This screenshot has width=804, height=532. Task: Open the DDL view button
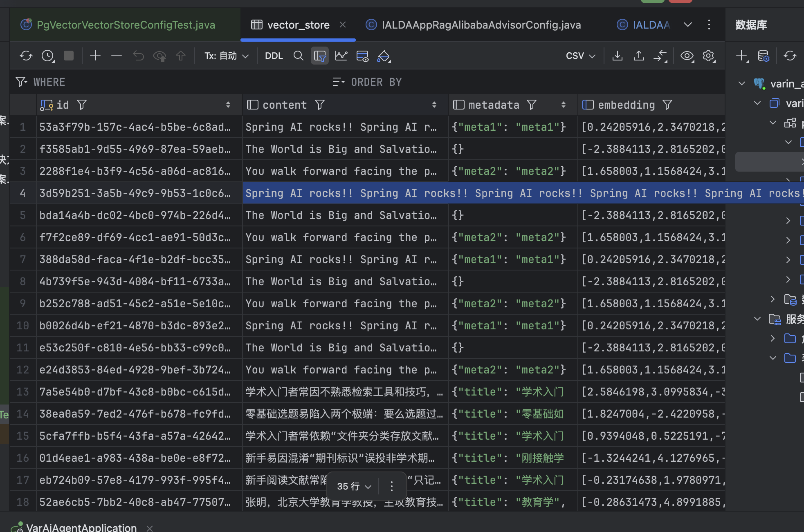click(274, 56)
